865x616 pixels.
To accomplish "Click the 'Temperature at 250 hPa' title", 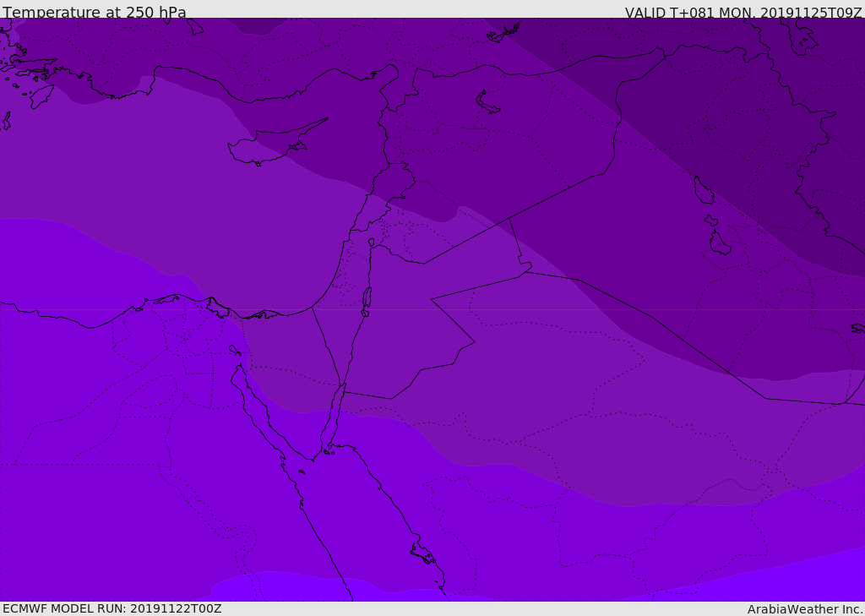I will [95, 13].
